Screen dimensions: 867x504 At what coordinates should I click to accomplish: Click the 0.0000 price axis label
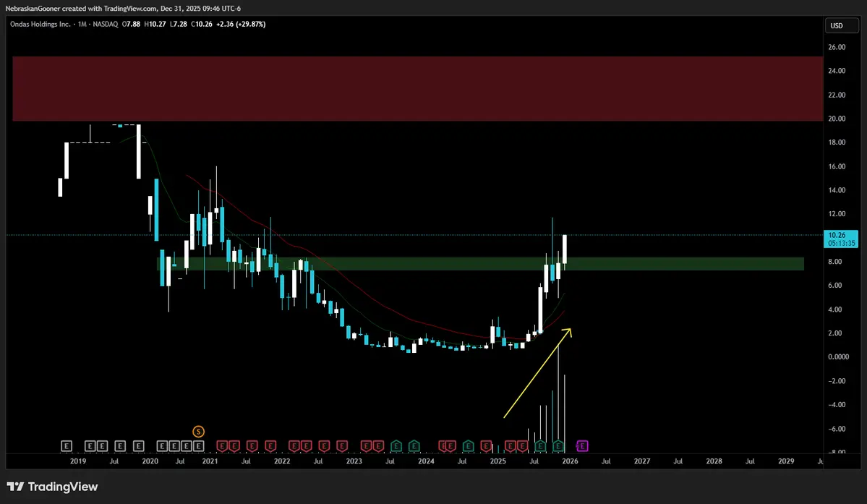[838, 357]
